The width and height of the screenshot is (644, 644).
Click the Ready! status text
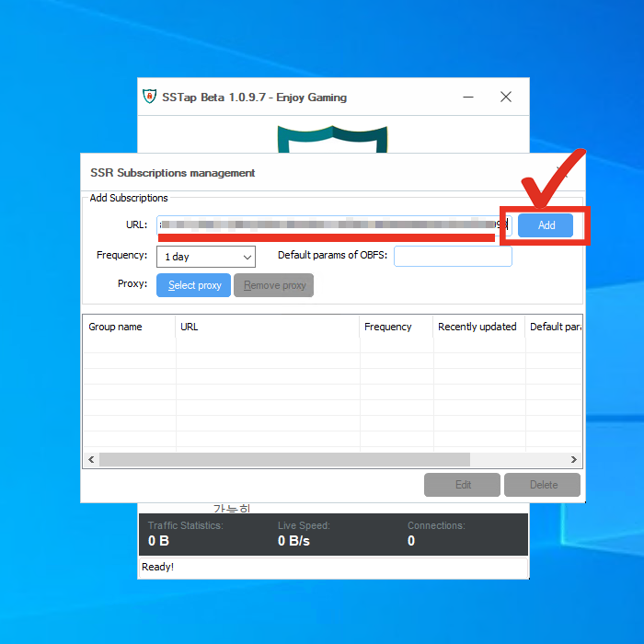point(157,567)
